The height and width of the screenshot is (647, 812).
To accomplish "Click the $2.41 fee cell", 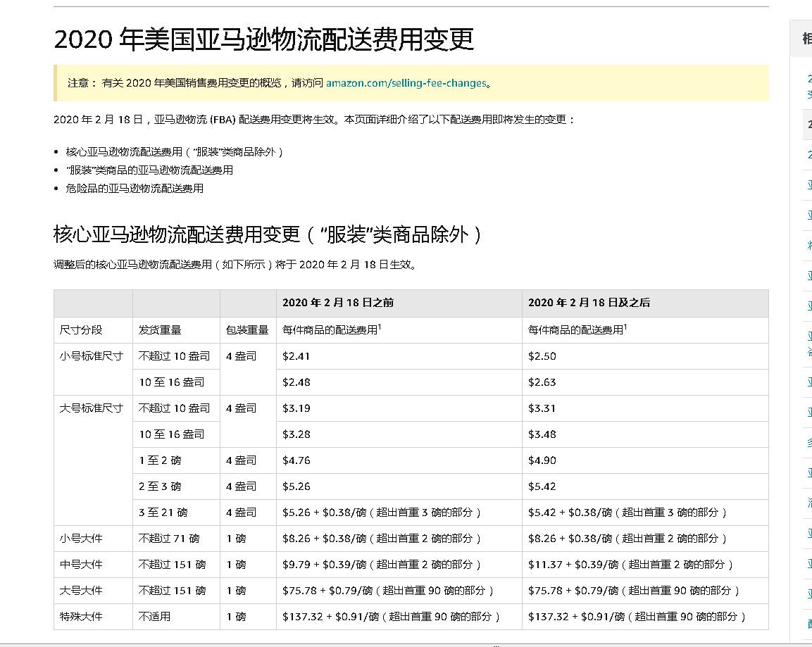I will point(296,356).
